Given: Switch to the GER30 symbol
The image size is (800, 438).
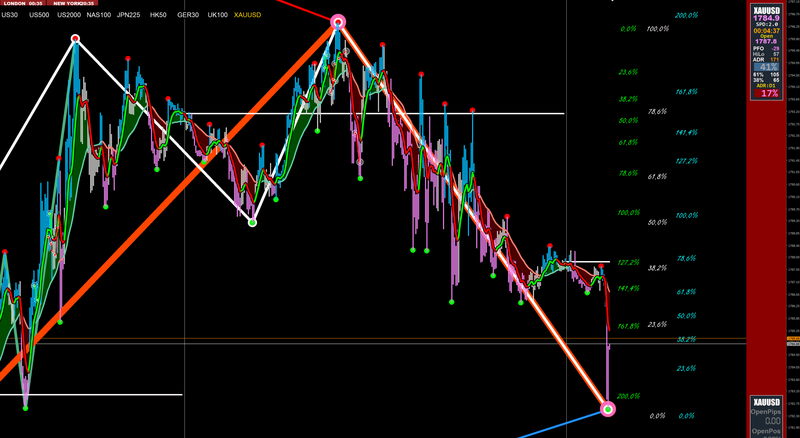Looking at the screenshot, I should pyautogui.click(x=188, y=15).
